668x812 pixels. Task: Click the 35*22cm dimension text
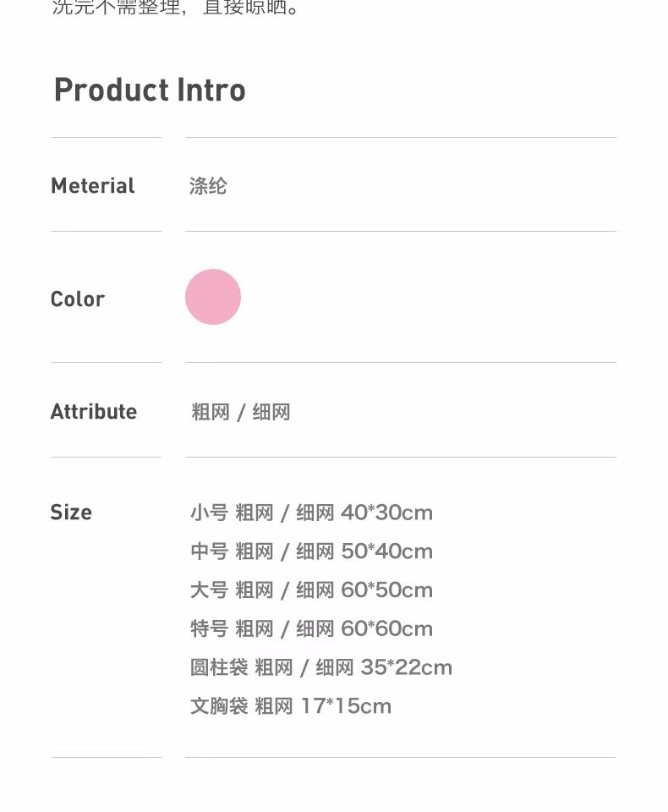406,668
